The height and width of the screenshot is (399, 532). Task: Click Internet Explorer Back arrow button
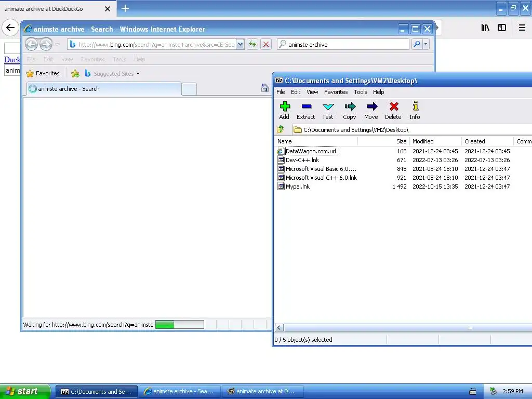click(32, 44)
